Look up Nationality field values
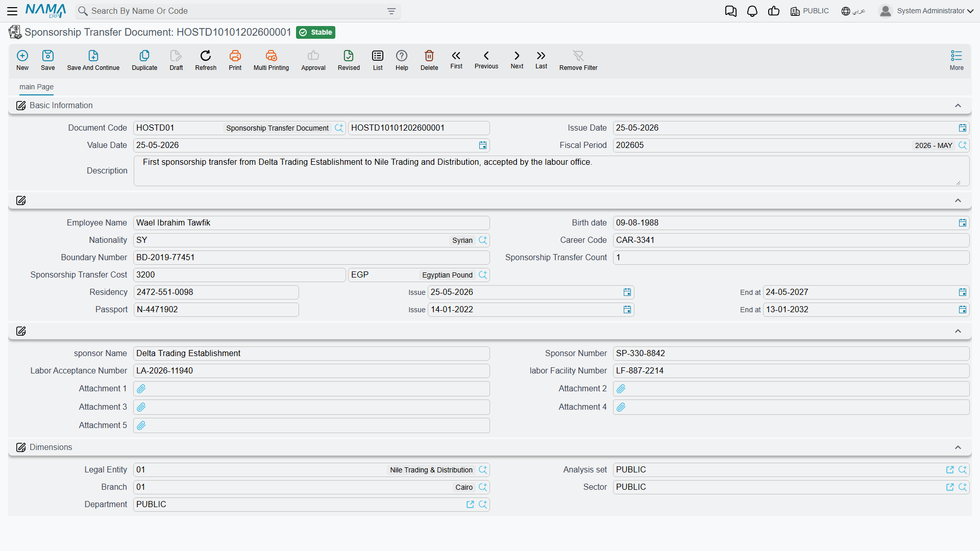This screenshot has width=980, height=551. point(483,240)
